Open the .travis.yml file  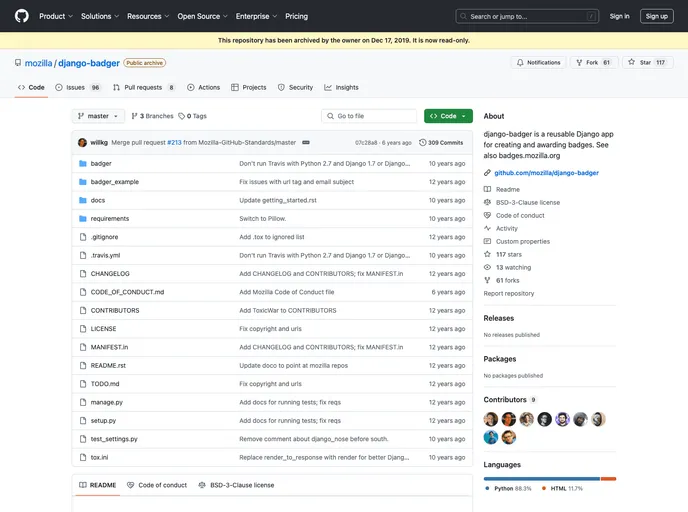click(x=105, y=256)
